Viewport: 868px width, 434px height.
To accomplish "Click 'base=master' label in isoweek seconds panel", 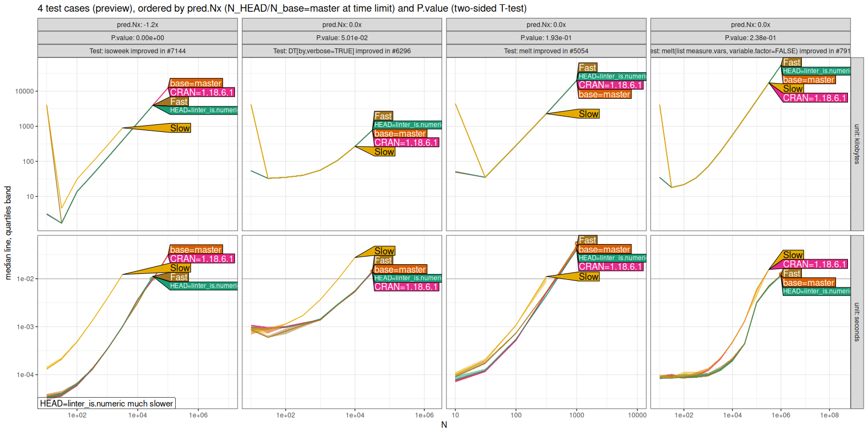I will pyautogui.click(x=196, y=250).
